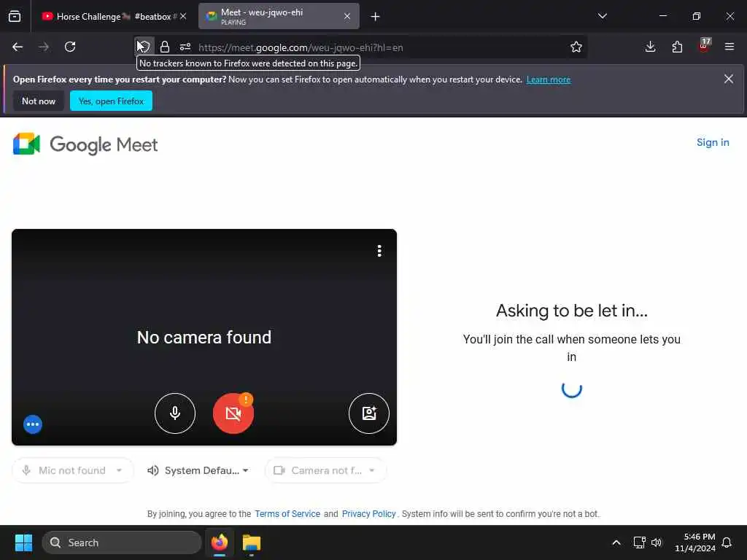
Task: Open the Firefox application menu
Action: point(729,47)
